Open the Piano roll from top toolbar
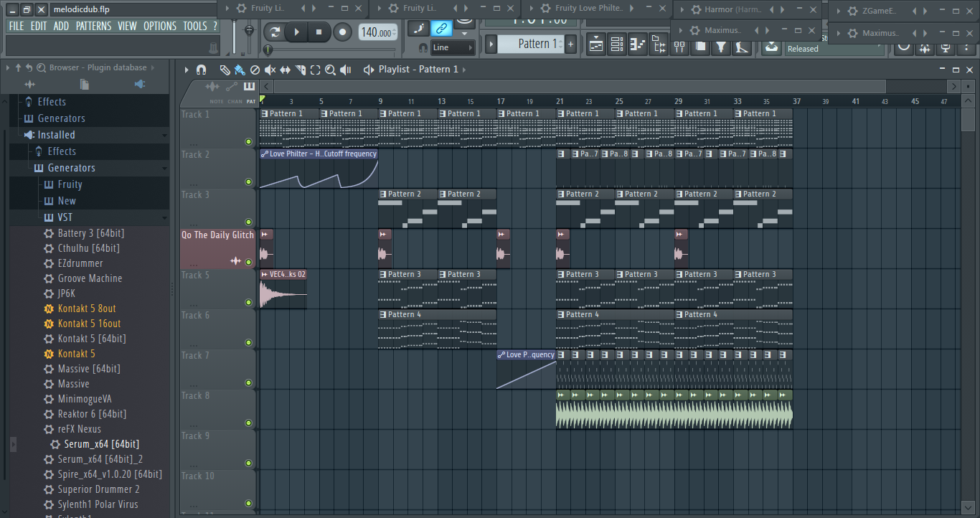This screenshot has width=980, height=518. coord(638,45)
